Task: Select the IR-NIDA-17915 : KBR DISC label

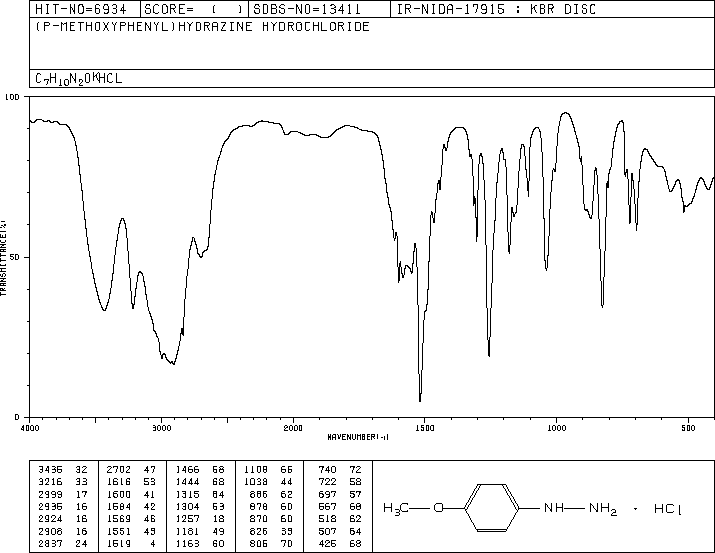Action: tap(496, 9)
